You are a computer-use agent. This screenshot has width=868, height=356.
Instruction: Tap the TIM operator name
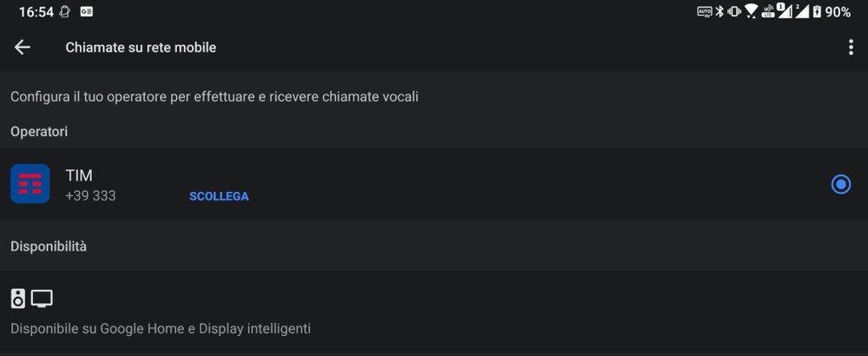click(x=79, y=175)
